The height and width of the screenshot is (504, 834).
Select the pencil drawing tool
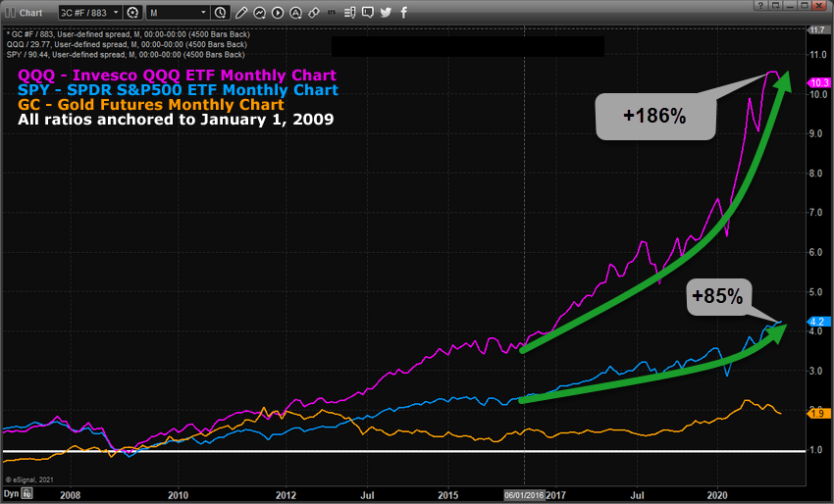coord(241,12)
